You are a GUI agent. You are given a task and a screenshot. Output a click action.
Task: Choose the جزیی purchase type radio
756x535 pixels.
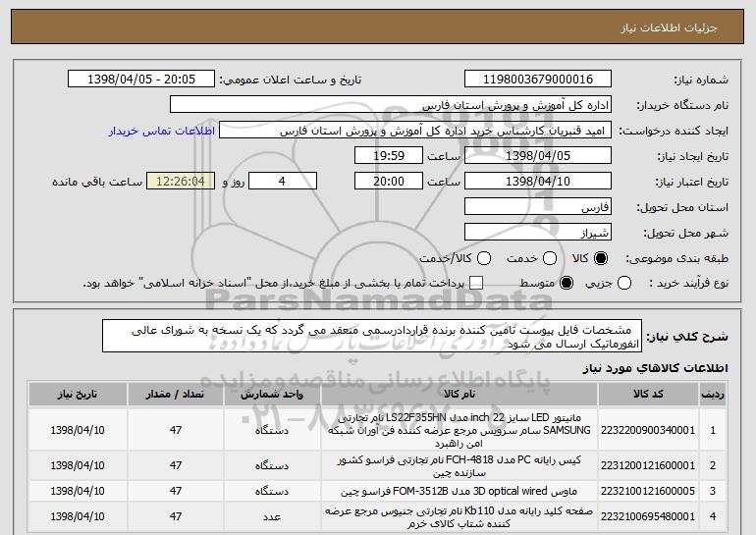click(623, 283)
